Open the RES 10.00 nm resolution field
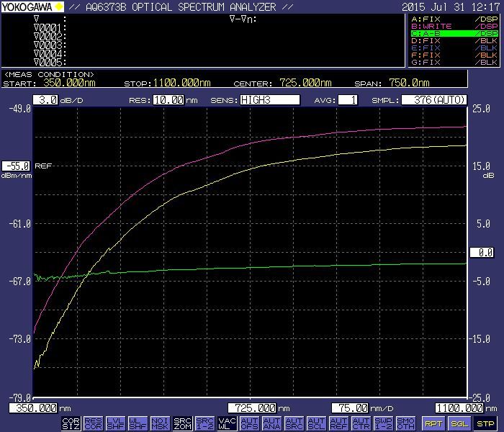Screen dimensions: 504x432 168,100
